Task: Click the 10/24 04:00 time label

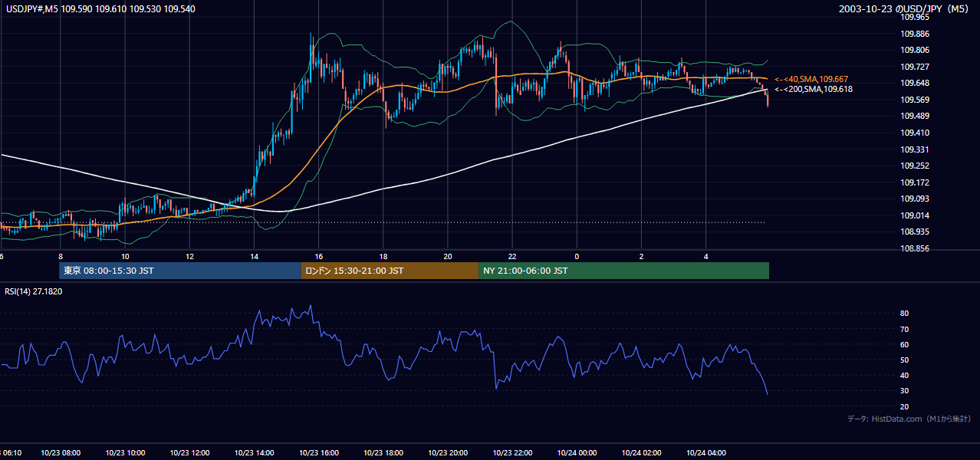Action: (x=705, y=453)
